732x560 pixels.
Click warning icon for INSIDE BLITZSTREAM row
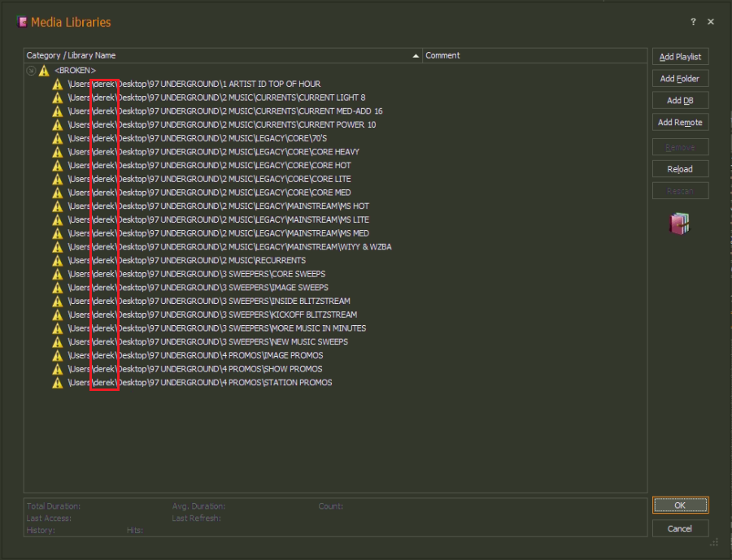click(58, 301)
